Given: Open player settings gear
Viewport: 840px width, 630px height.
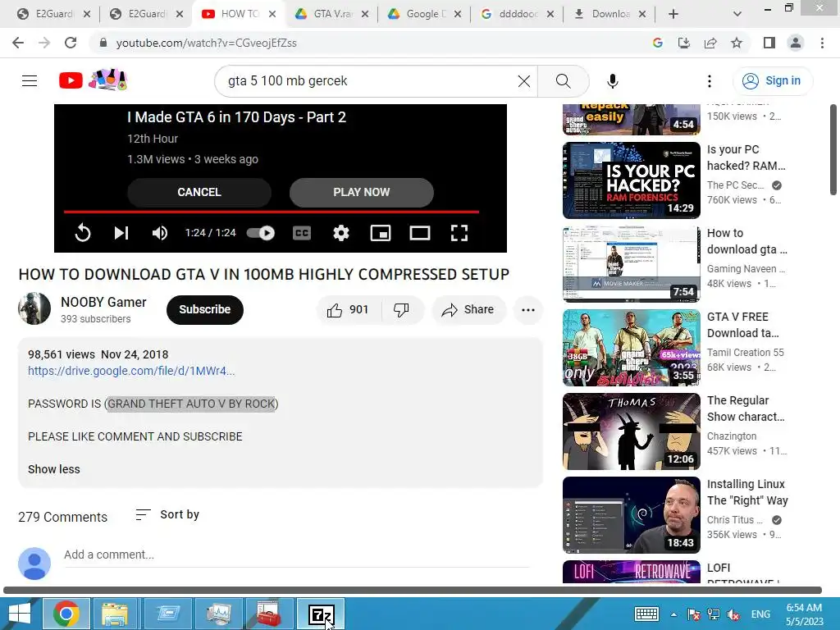Looking at the screenshot, I should [x=340, y=233].
